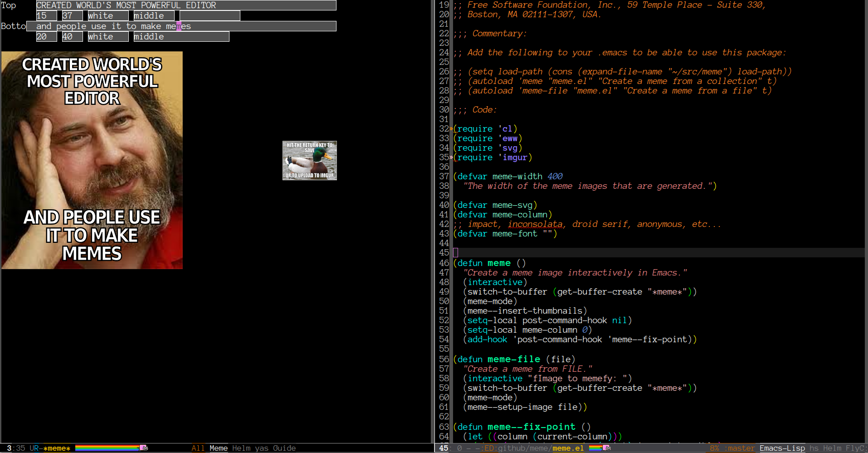
Task: Click line number 37 in the gutter
Action: 444,177
